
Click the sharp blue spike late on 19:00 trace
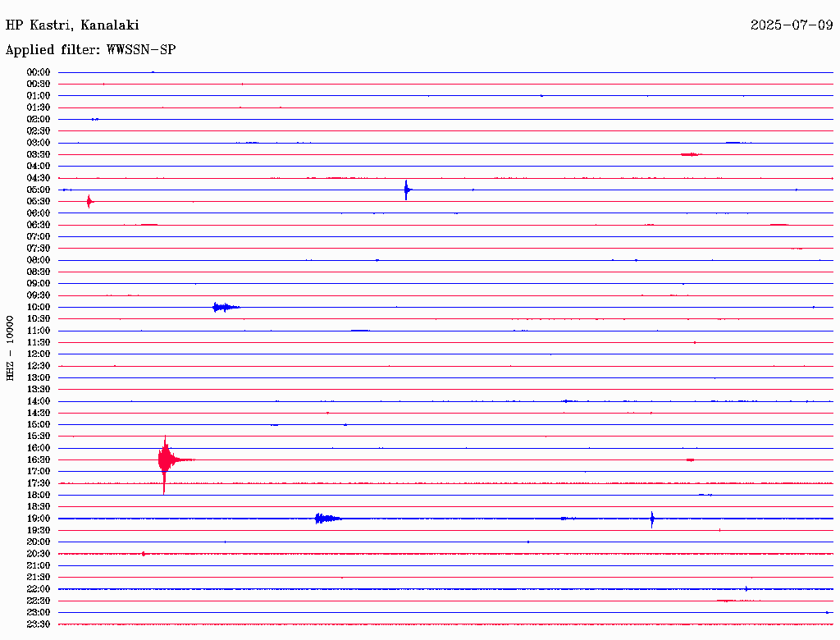click(x=652, y=519)
